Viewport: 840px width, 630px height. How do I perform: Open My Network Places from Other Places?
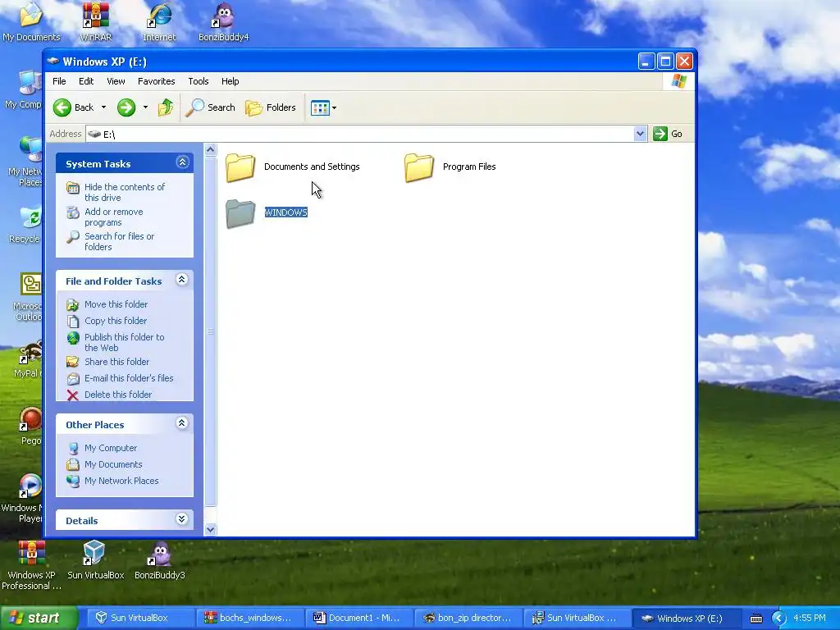(x=121, y=481)
